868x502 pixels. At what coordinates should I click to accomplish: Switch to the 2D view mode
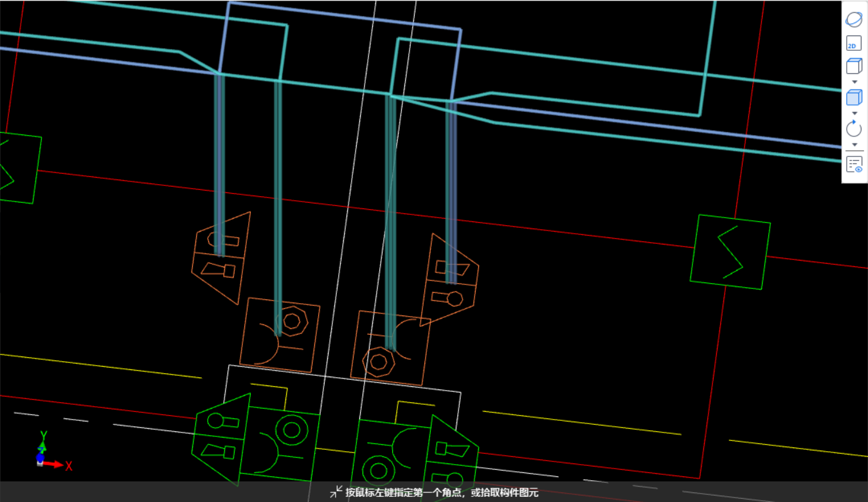click(x=854, y=44)
